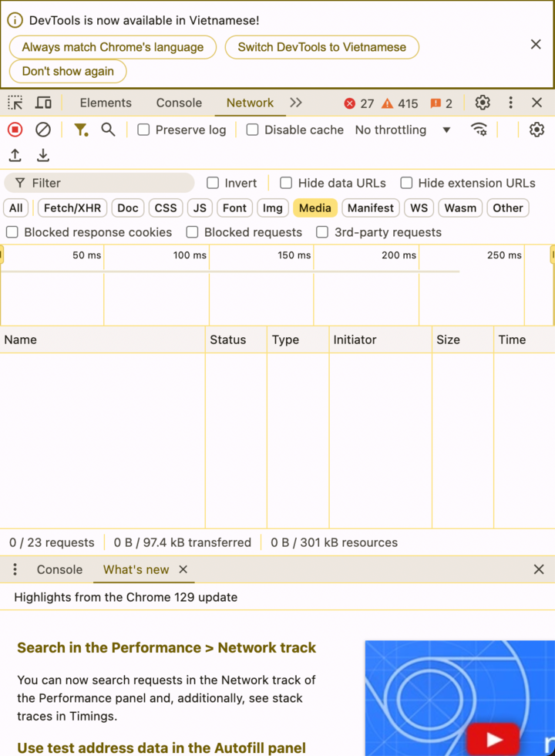Open network conditions wifi icon
The height and width of the screenshot is (756, 555).
[x=479, y=130]
